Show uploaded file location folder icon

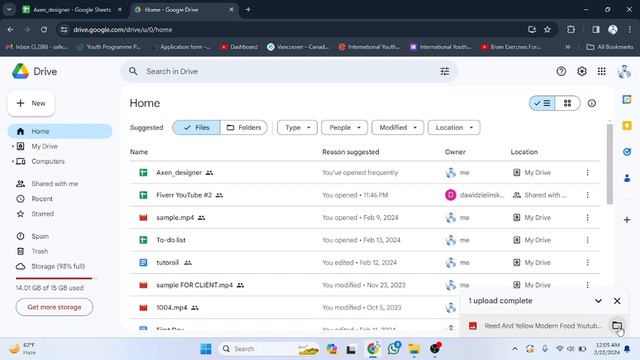click(617, 326)
